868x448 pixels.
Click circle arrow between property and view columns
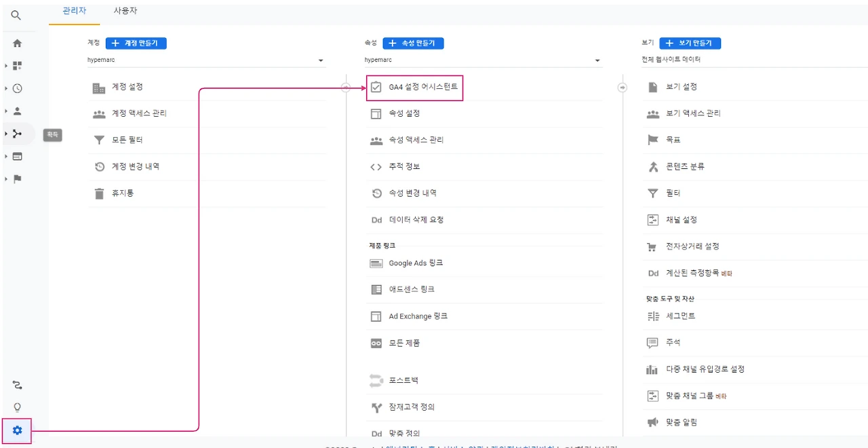(622, 88)
